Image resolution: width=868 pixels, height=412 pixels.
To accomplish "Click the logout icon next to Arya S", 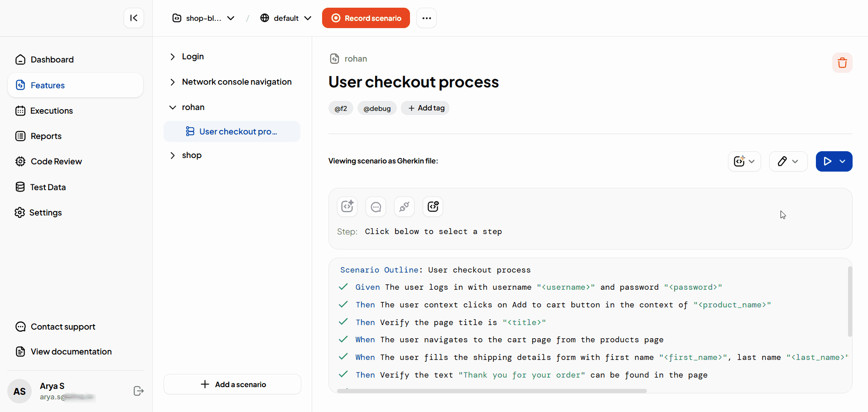I will (x=138, y=391).
